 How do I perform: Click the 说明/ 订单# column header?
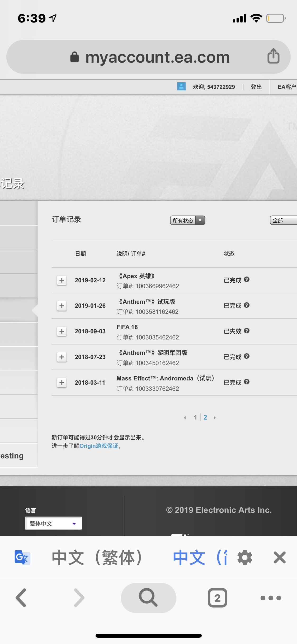(x=131, y=254)
